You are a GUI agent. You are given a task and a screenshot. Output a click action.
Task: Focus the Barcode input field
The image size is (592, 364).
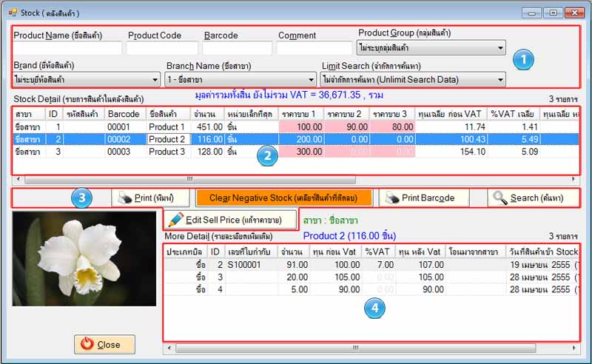237,48
